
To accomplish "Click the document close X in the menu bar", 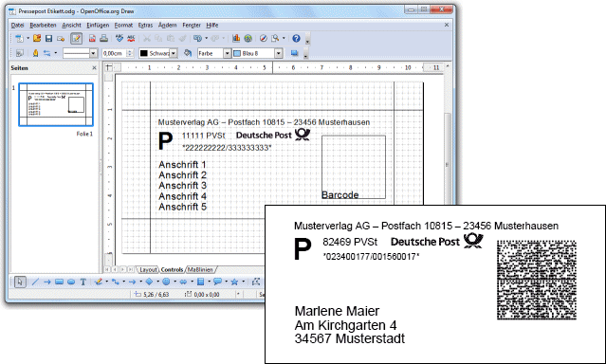I will (447, 25).
